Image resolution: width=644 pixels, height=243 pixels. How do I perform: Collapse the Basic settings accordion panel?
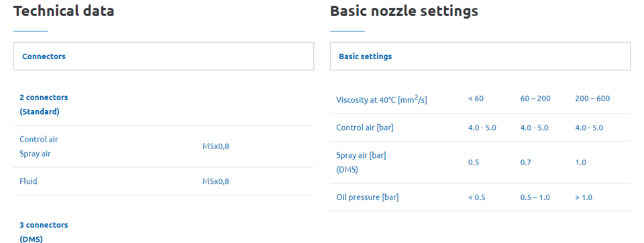click(480, 56)
